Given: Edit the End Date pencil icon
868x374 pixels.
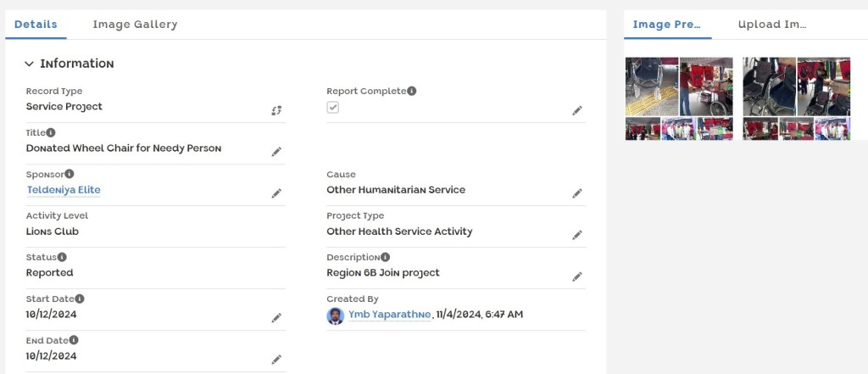Looking at the screenshot, I should coord(276,360).
